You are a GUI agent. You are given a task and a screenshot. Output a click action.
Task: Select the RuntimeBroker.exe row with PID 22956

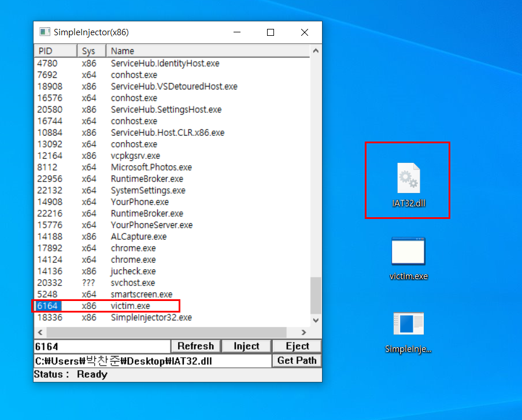(172, 179)
